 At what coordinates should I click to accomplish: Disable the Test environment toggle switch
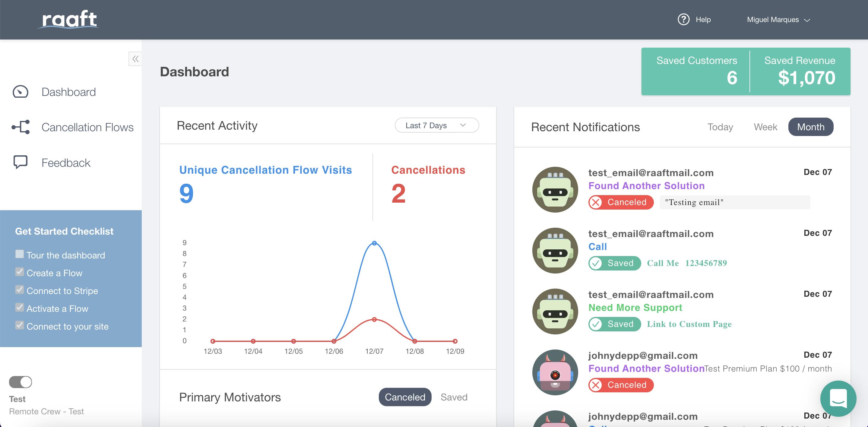(21, 381)
